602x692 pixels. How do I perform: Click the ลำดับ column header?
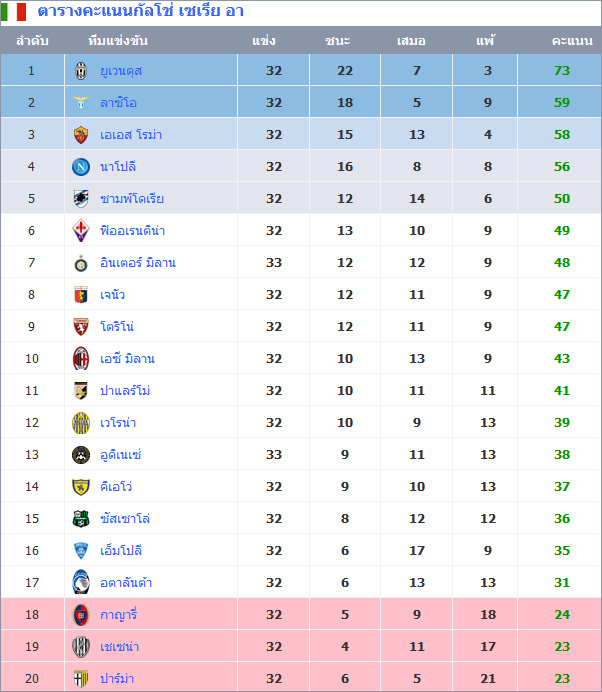[32, 41]
